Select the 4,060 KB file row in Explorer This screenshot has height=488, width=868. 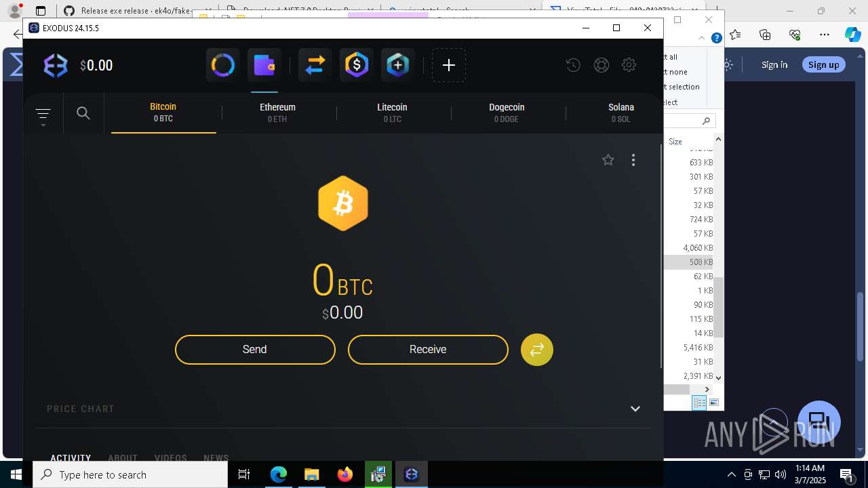[689, 248]
